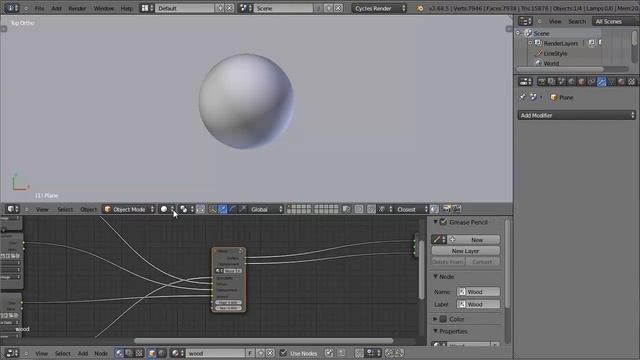Enable the translate manipulator arrow
Image resolution: width=640 pixels, height=360 pixels.
tap(222, 209)
